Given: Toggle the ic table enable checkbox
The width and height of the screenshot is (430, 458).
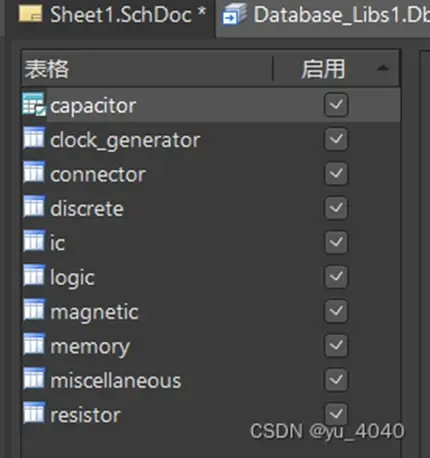Looking at the screenshot, I should pos(336,242).
